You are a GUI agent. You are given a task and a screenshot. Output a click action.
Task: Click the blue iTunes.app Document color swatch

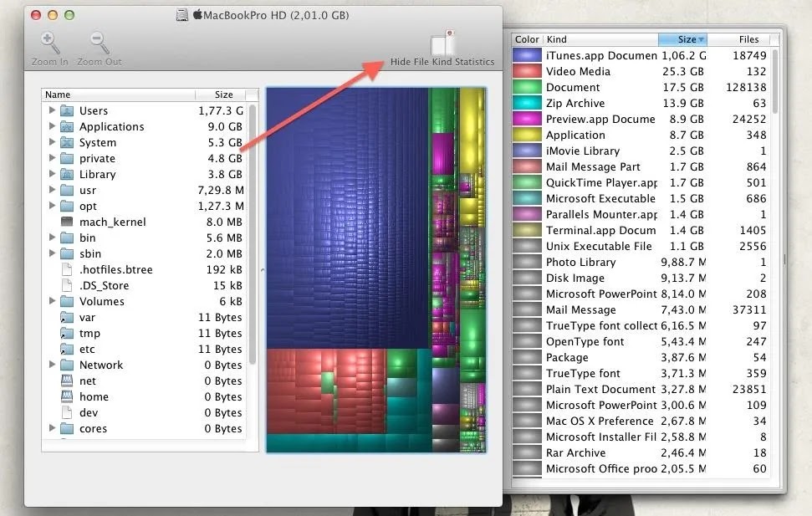pos(527,55)
